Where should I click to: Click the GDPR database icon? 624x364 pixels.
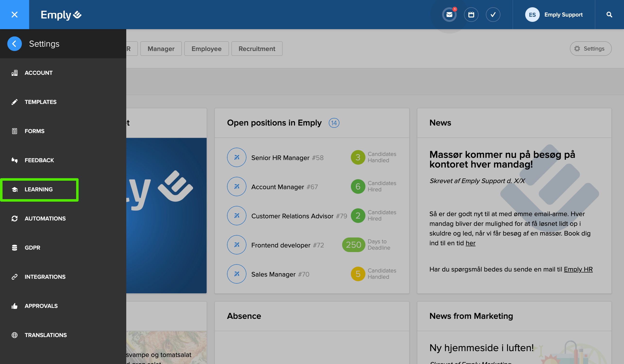[x=15, y=248]
